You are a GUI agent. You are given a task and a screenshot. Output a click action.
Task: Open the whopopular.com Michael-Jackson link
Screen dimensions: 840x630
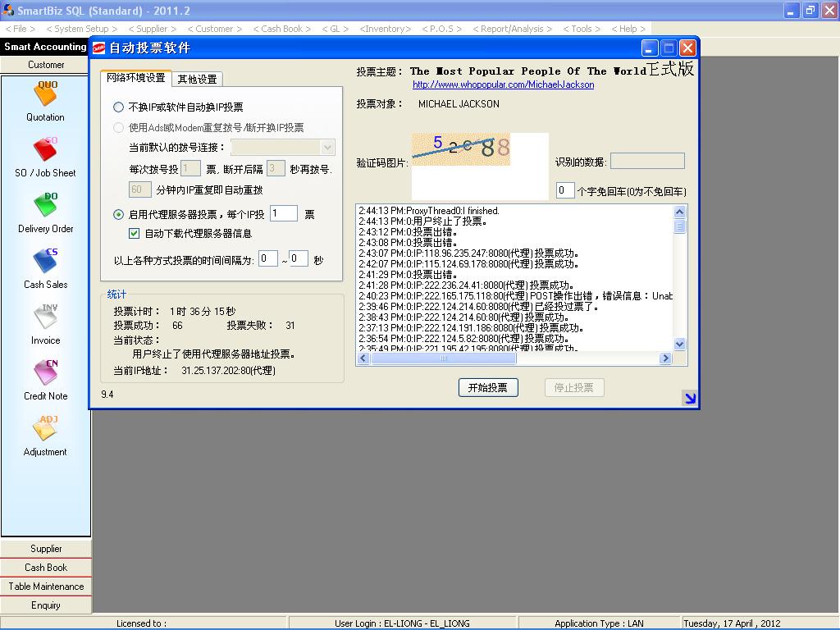[503, 84]
